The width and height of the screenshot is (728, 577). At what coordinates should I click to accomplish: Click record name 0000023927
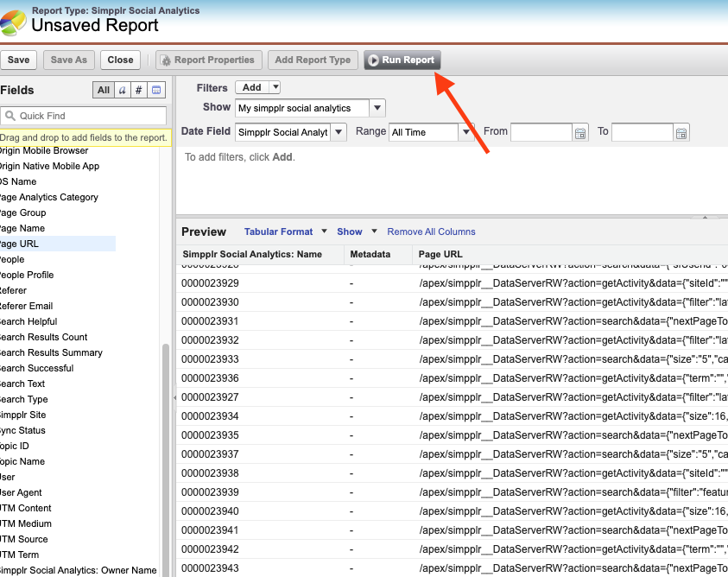pyautogui.click(x=210, y=397)
